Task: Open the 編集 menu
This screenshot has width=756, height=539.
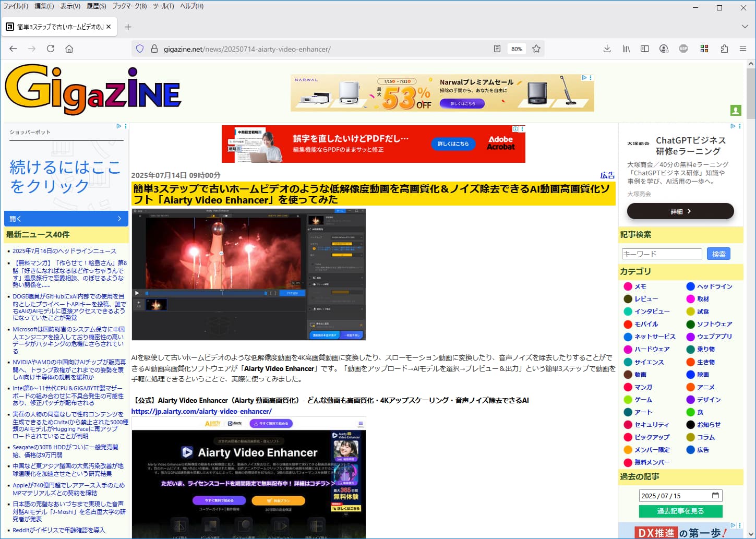Action: [44, 6]
